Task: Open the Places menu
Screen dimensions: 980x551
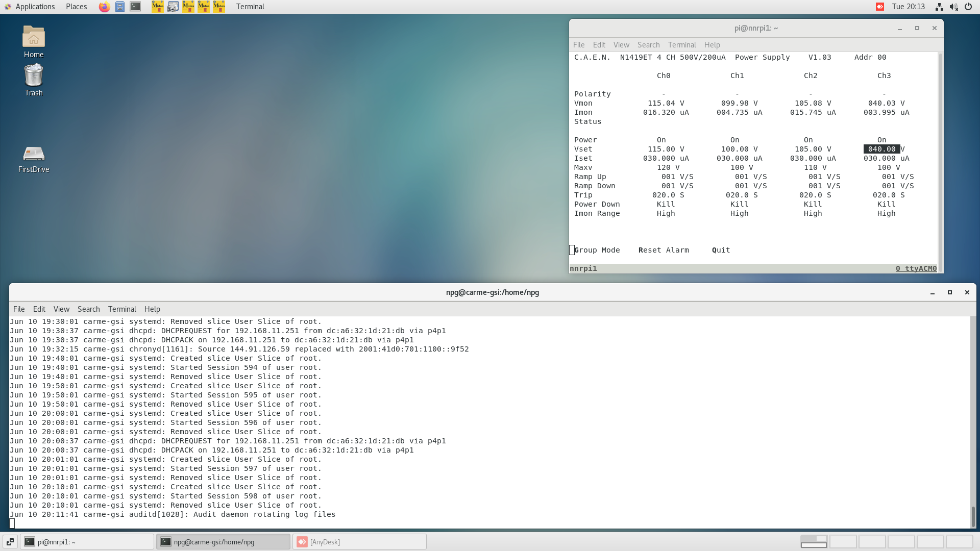Action: coord(76,7)
